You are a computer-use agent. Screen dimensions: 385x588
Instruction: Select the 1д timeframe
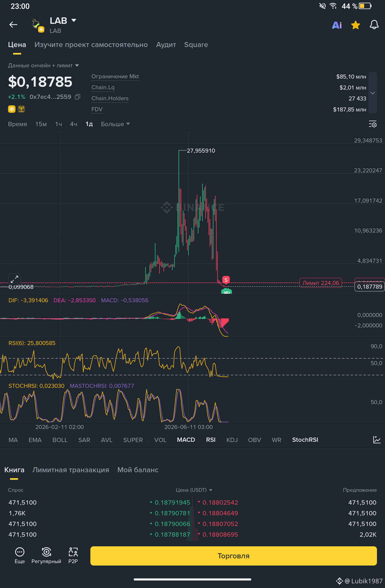click(x=89, y=124)
